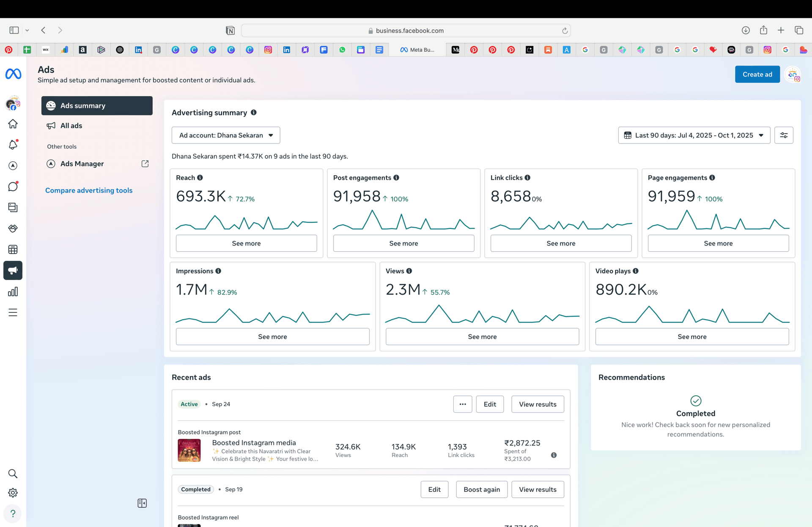Switch to the Ads summary tab
Screen dimensions: 812x527
tap(97, 105)
